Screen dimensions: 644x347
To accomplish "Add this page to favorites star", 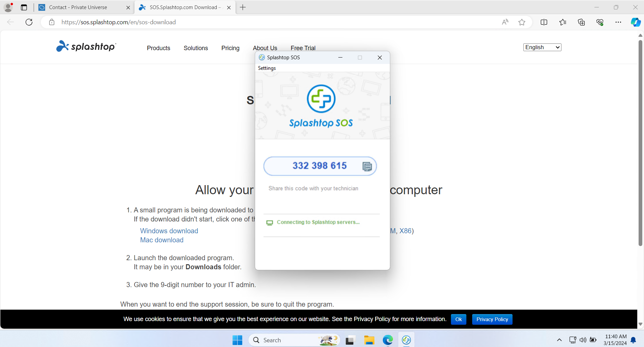I will 522,22.
